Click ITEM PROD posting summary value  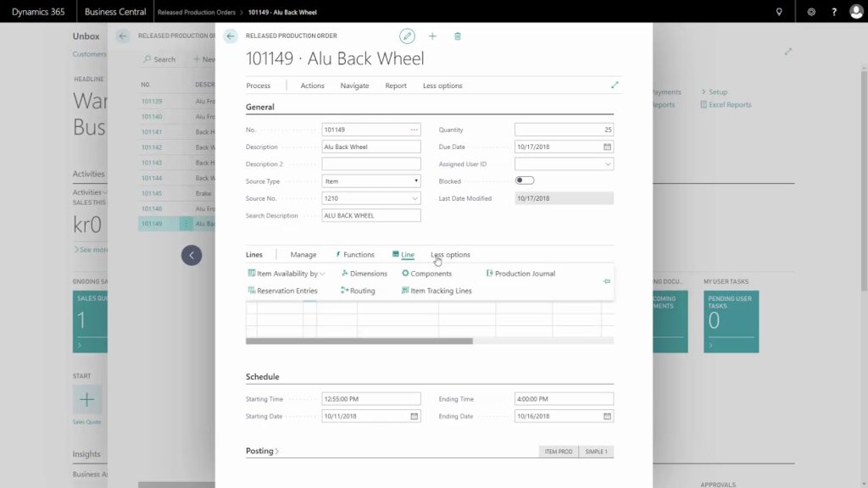(558, 452)
